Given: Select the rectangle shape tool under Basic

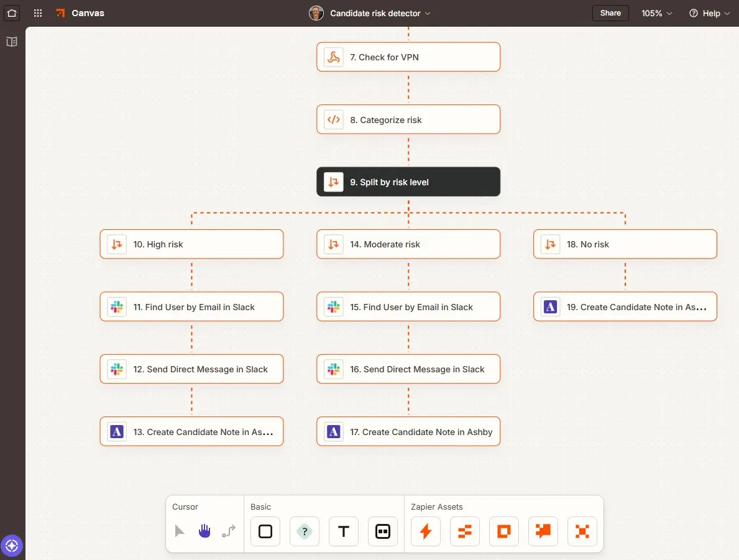Looking at the screenshot, I should 265,531.
